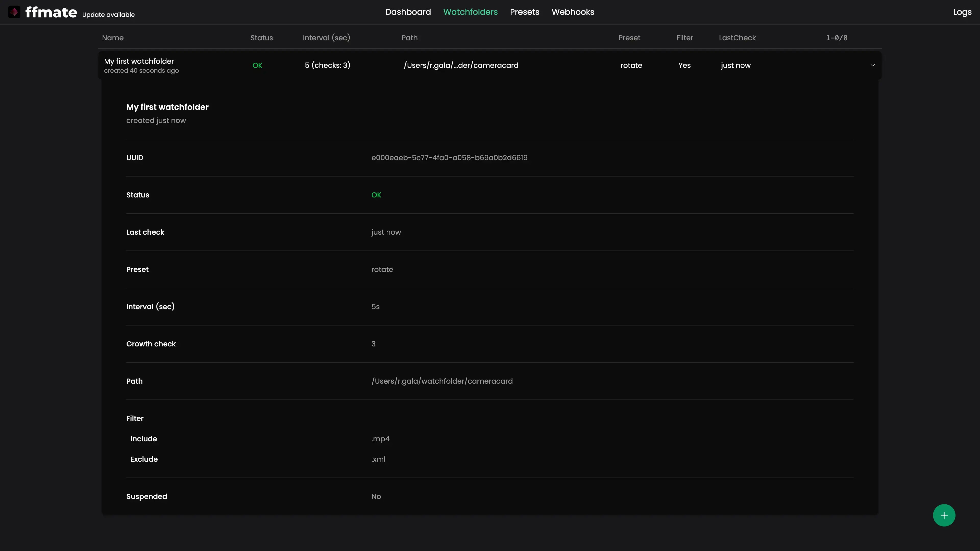Select the Watchfolders tab
Screen dimensions: 980x551
[x=470, y=12]
